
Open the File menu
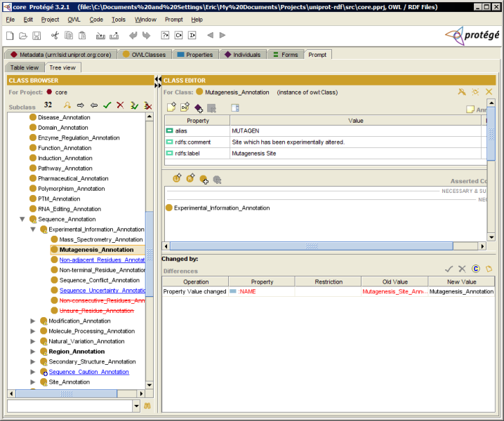tap(11, 20)
